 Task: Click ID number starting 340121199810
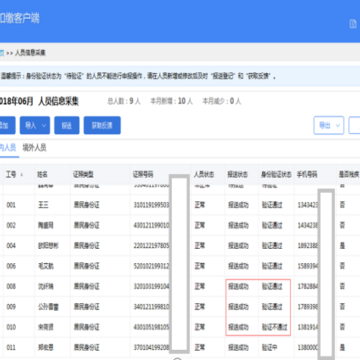(x=151, y=307)
